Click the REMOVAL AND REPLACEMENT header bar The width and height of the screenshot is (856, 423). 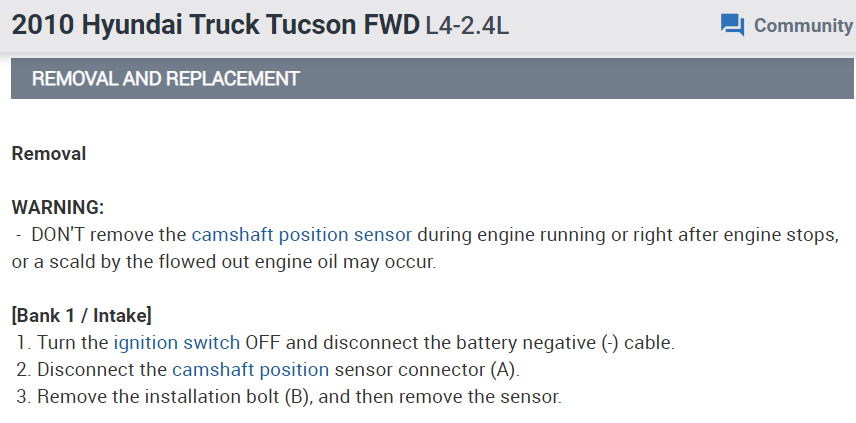click(x=432, y=78)
